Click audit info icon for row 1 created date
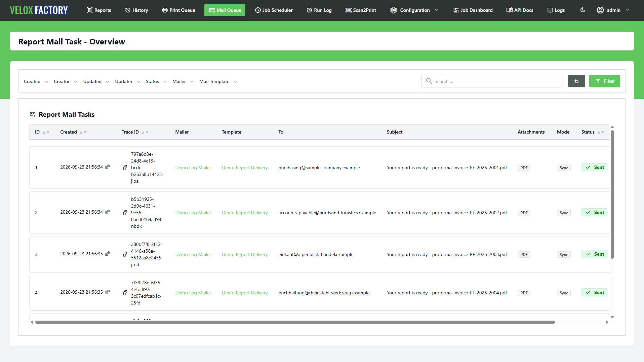The width and height of the screenshot is (644, 362). pyautogui.click(x=108, y=167)
